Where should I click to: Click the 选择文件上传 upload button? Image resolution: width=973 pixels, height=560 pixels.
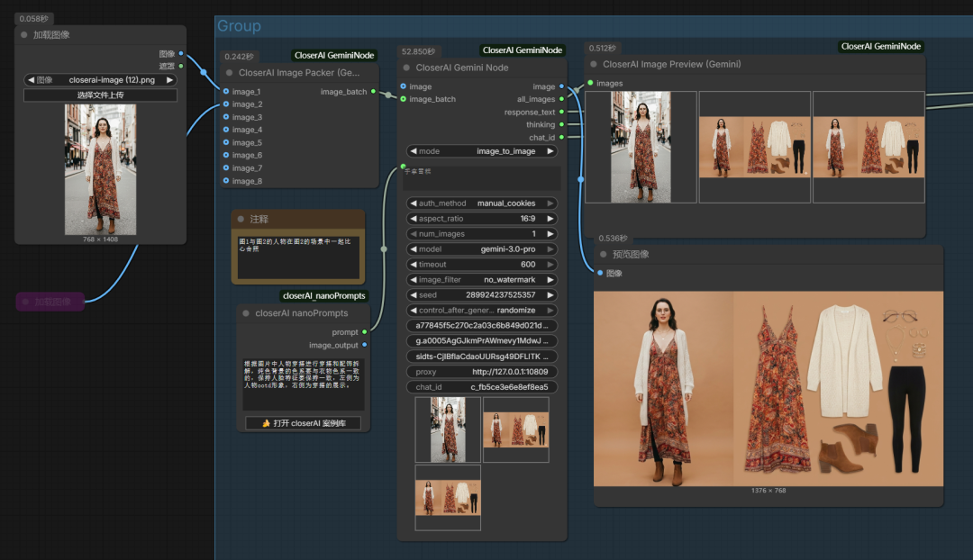click(x=100, y=95)
